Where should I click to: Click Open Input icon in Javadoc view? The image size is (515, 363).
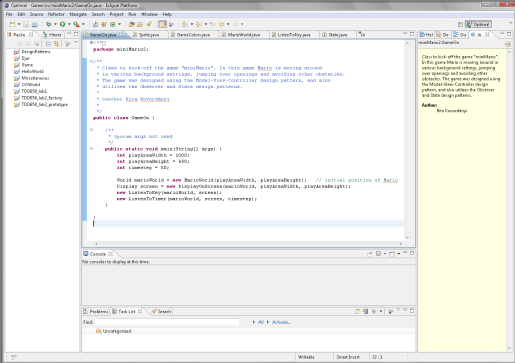click(507, 44)
